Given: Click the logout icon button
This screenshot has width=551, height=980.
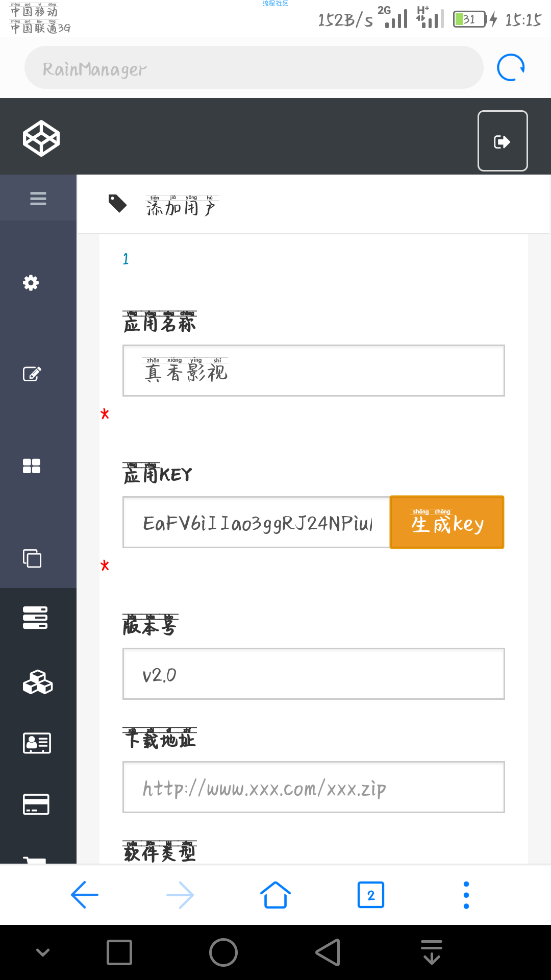Looking at the screenshot, I should point(503,141).
